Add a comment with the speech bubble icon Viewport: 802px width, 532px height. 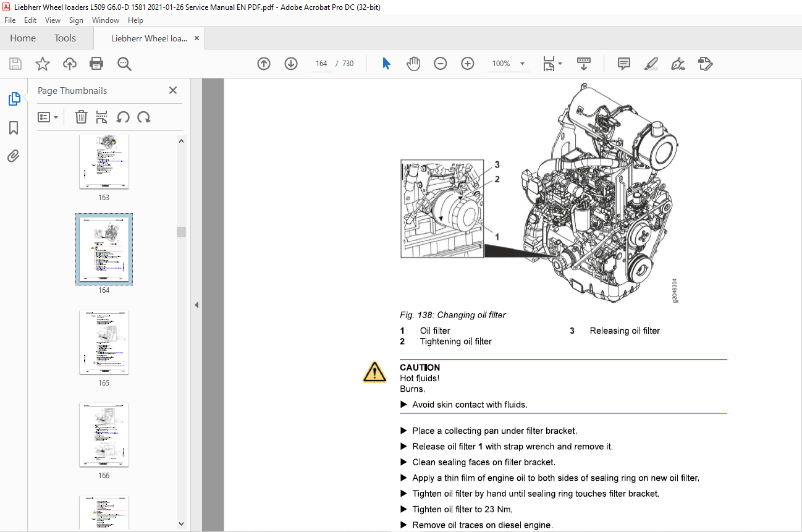[624, 64]
